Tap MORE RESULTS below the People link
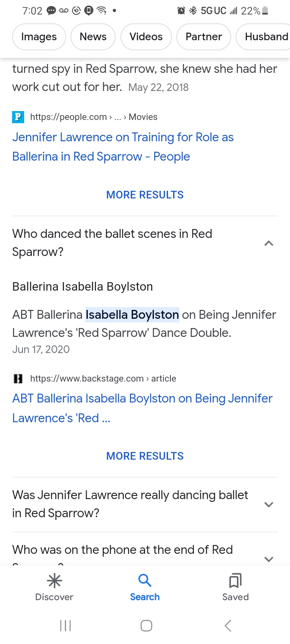Viewport: 290px width, 644px height. coord(145,195)
